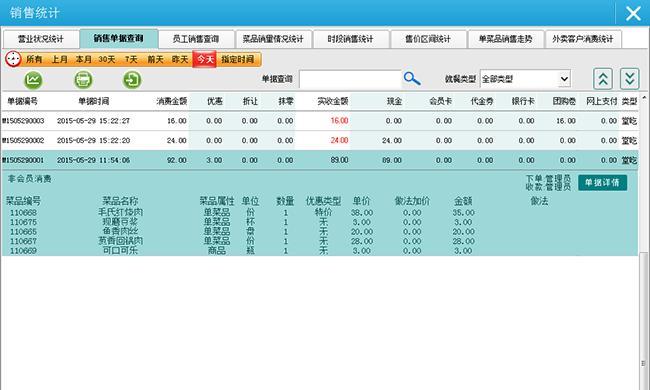650x390 pixels.
Task: Select order row W1505290002
Action: click(x=319, y=140)
